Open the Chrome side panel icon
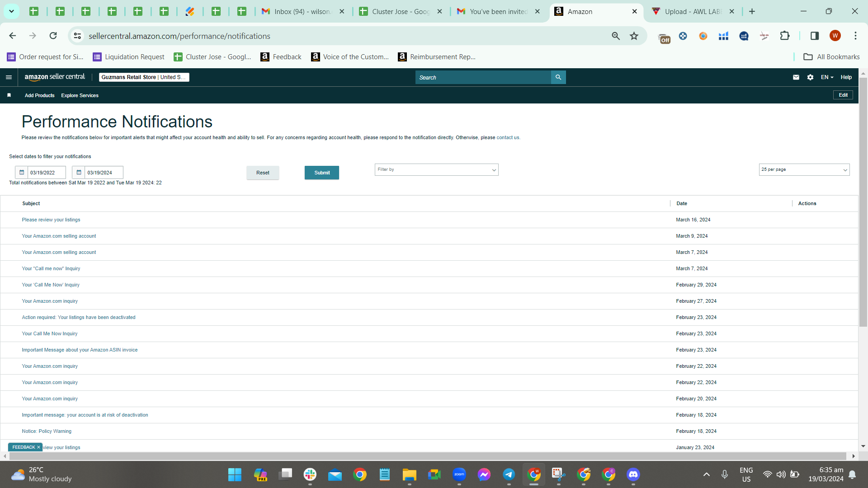Viewport: 868px width, 488px height. (815, 36)
